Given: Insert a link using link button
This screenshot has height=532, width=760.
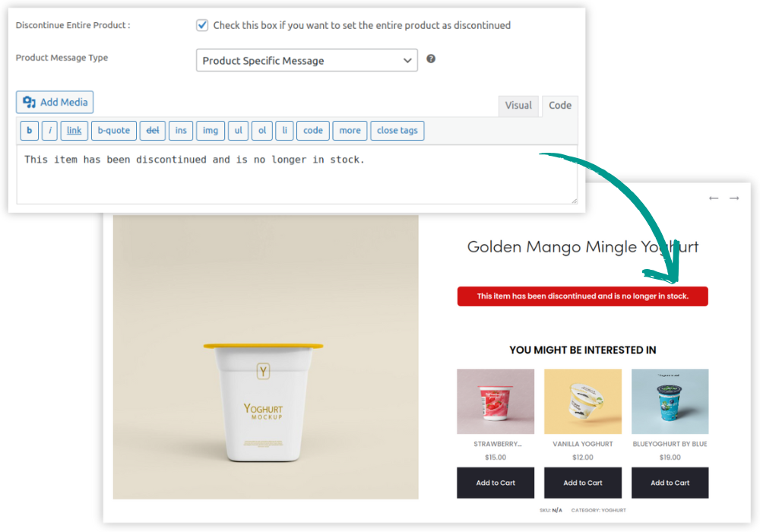Looking at the screenshot, I should tap(74, 130).
